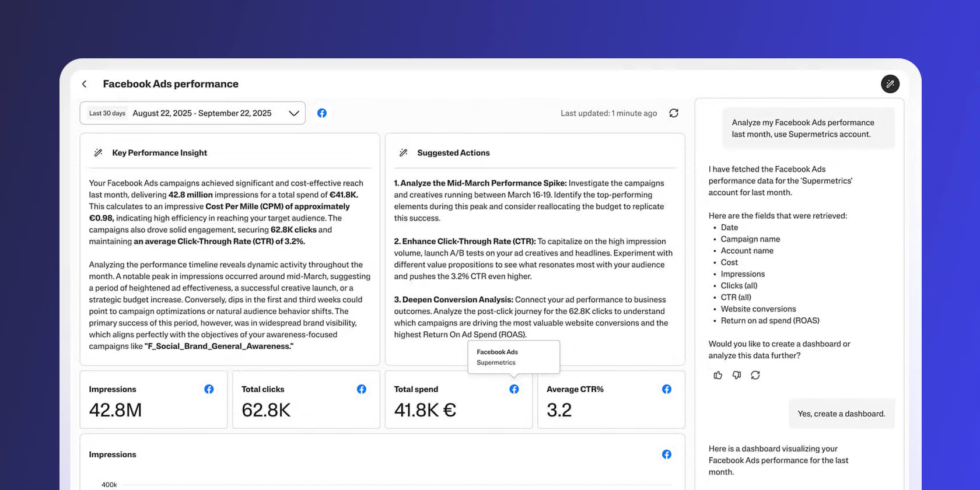Select the 'Yes, create a dashboard.' message
The height and width of the screenshot is (490, 980).
point(841,414)
